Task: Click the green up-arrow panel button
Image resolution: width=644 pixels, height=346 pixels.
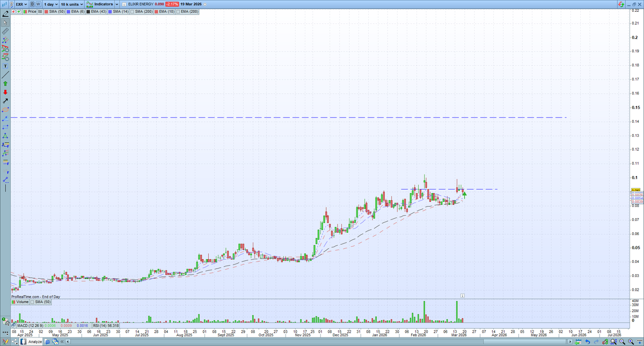Action: (19, 12)
